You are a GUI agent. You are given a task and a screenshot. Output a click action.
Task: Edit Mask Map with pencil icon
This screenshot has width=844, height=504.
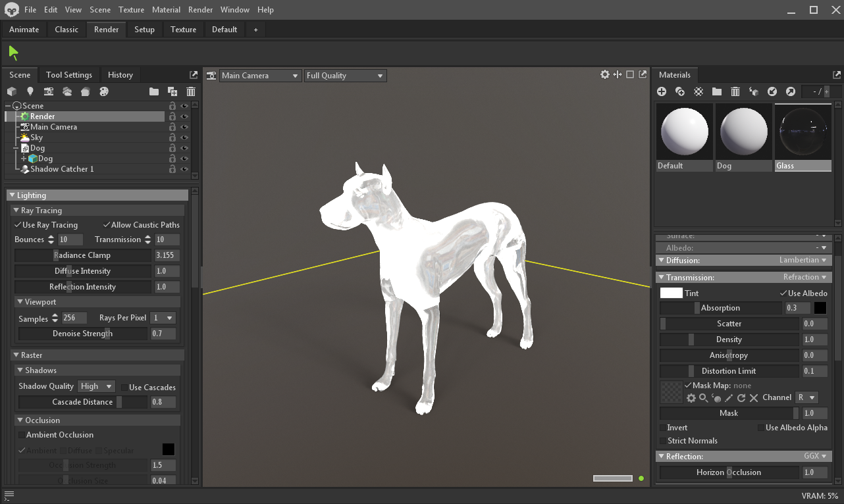729,398
